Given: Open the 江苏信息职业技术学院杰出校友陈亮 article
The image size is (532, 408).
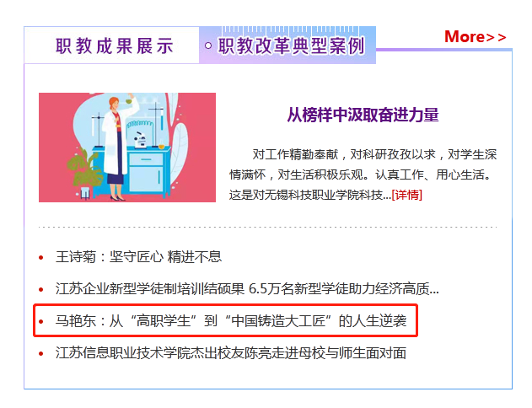Looking at the screenshot, I should 231,353.
